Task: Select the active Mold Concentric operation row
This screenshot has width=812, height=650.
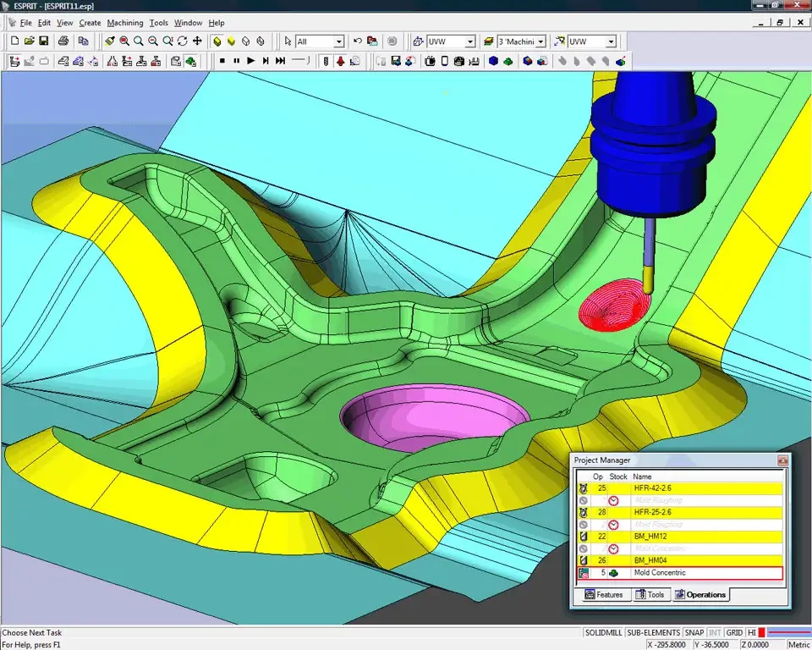Action: (x=680, y=573)
